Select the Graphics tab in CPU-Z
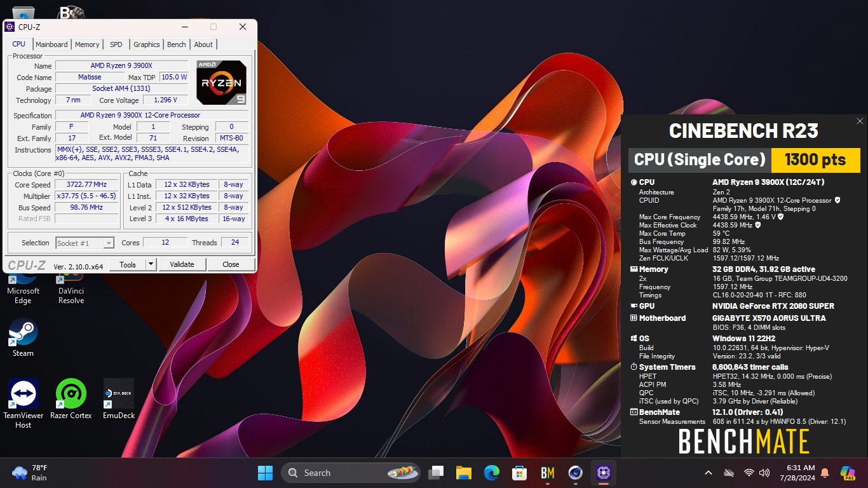The image size is (868, 488). 146,44
